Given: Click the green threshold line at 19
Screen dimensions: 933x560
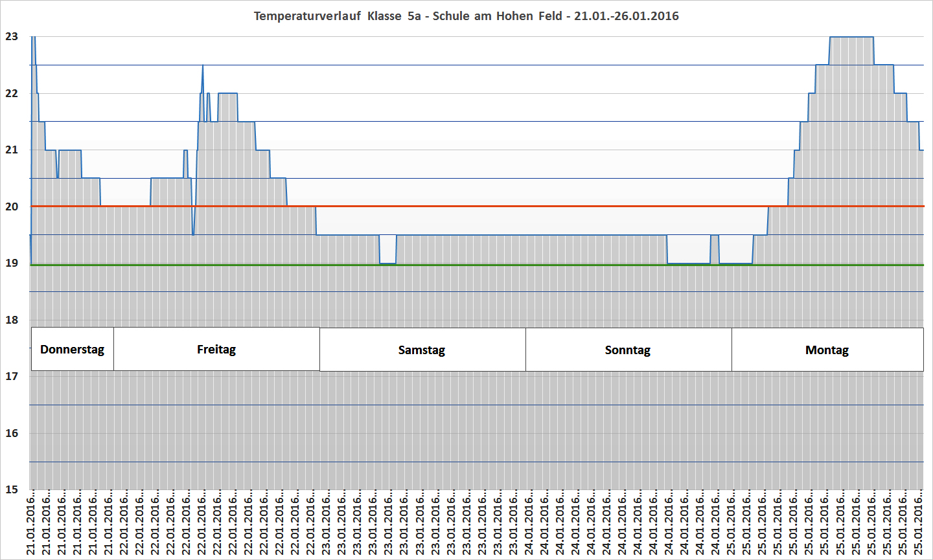Looking at the screenshot, I should (x=518, y=265).
